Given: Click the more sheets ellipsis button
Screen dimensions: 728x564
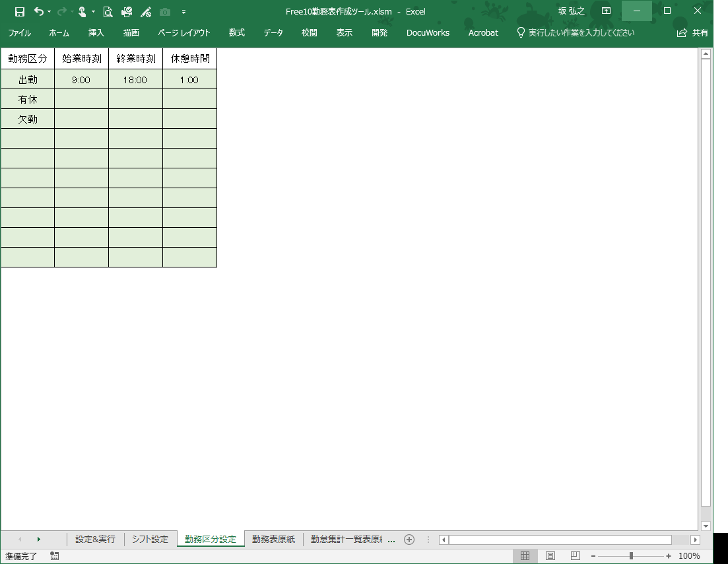Looking at the screenshot, I should 391,540.
